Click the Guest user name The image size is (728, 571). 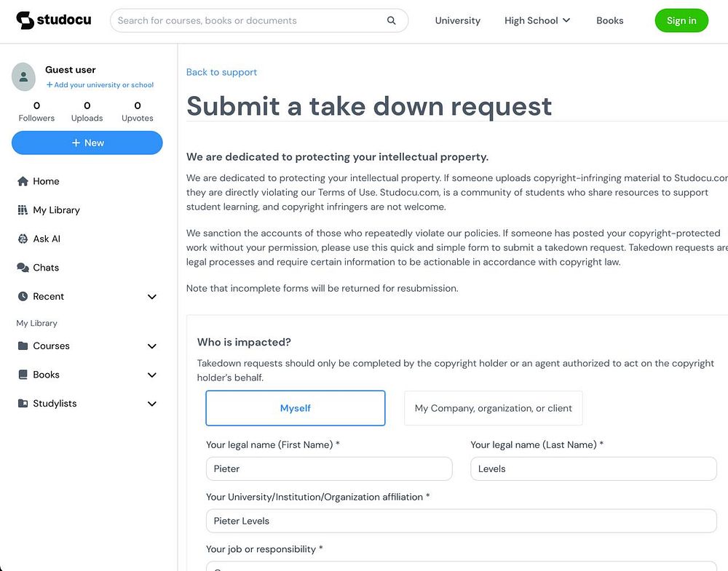point(70,70)
